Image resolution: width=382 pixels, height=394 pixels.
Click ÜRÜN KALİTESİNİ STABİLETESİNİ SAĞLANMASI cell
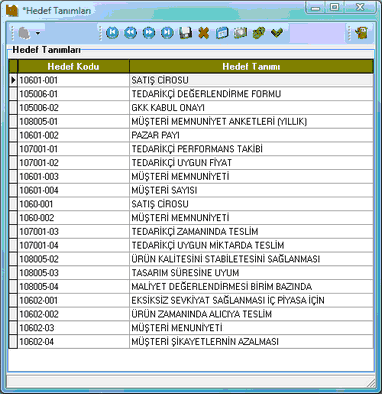pyautogui.click(x=251, y=259)
